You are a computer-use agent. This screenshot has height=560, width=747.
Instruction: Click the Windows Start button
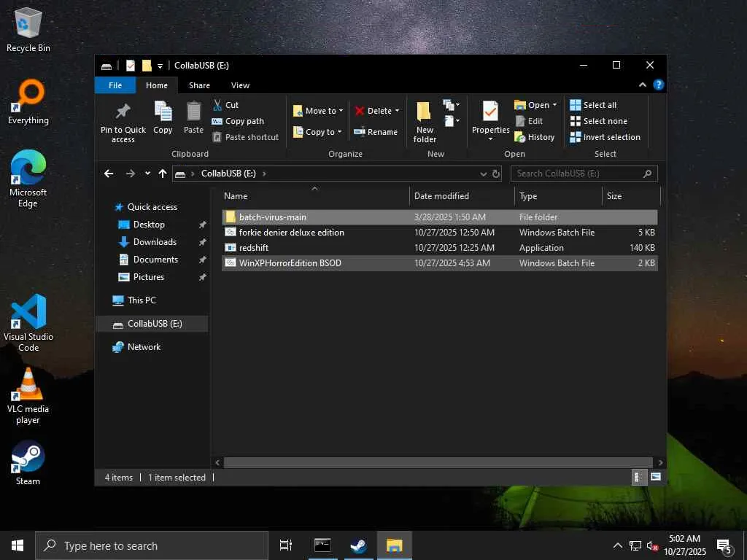[x=18, y=545]
